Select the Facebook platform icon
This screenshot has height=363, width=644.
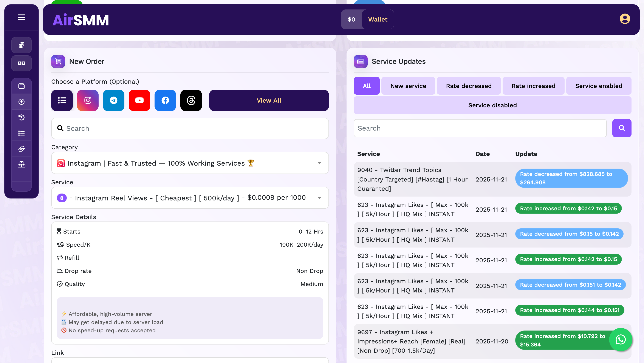coord(165,100)
